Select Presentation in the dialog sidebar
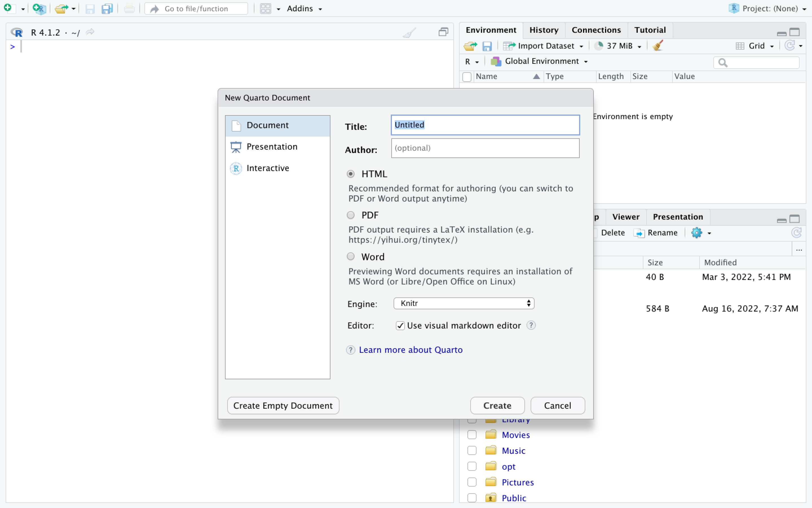Image resolution: width=812 pixels, height=508 pixels. 277,146
